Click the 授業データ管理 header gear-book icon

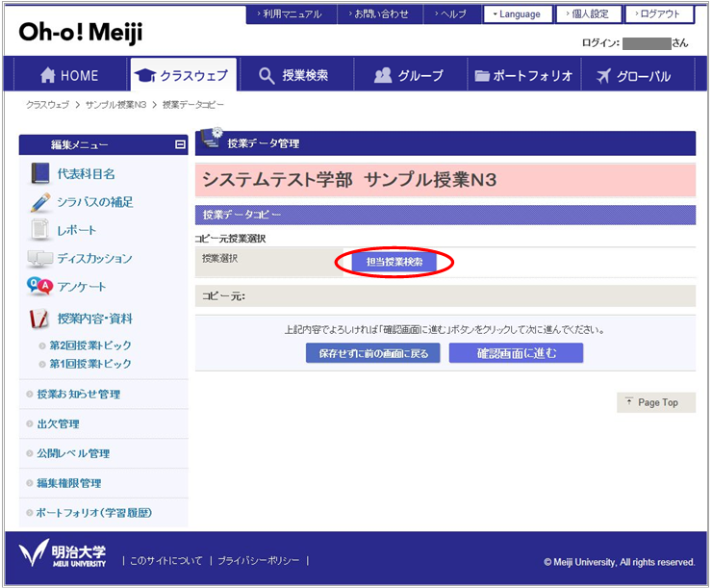pos(211,138)
